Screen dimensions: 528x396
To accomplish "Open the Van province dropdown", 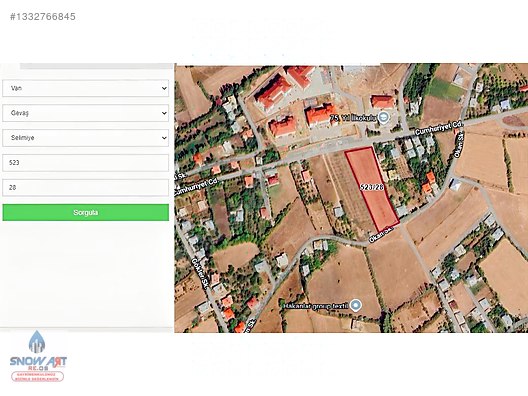I will coord(86,88).
